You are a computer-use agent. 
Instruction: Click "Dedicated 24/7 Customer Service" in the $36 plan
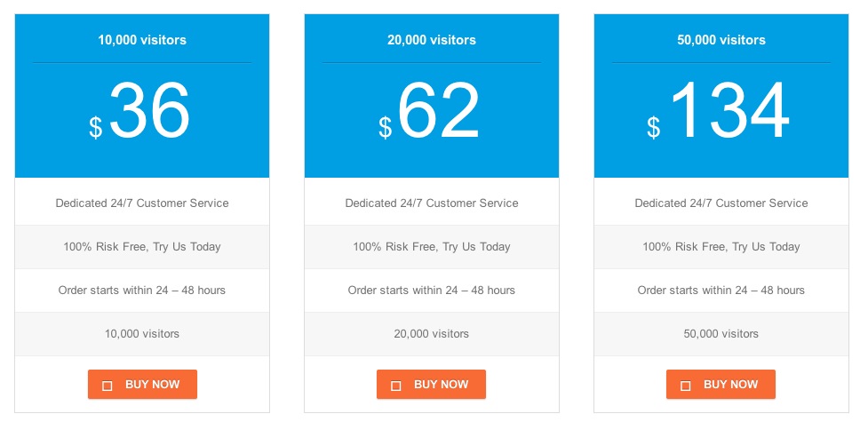(142, 203)
